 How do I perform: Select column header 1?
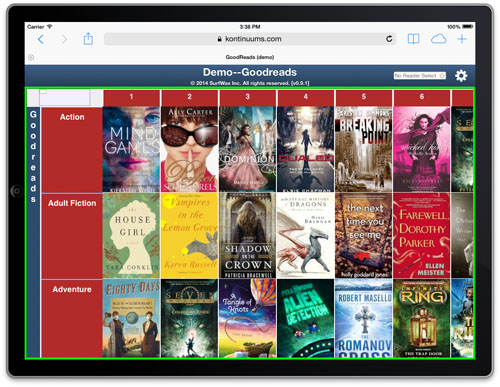pos(132,97)
